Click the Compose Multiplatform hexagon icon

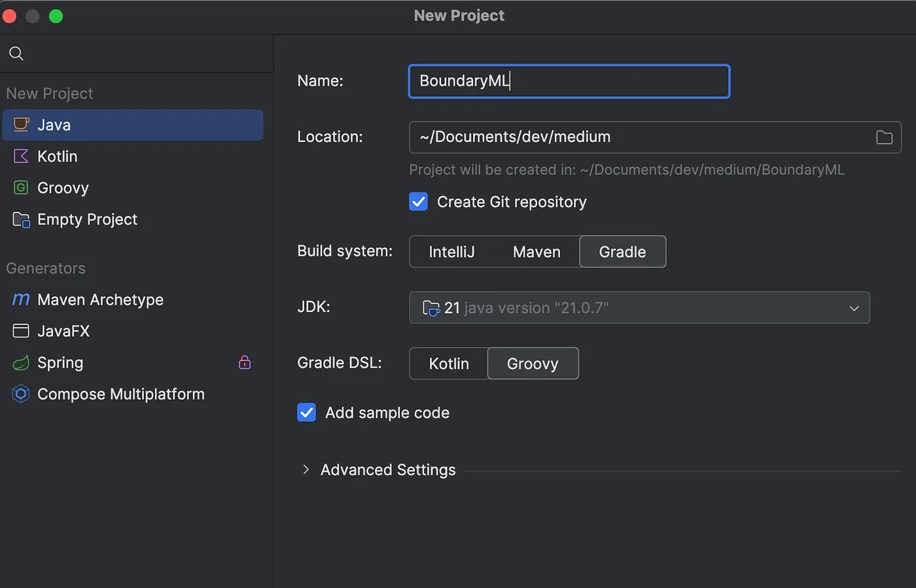(21, 394)
